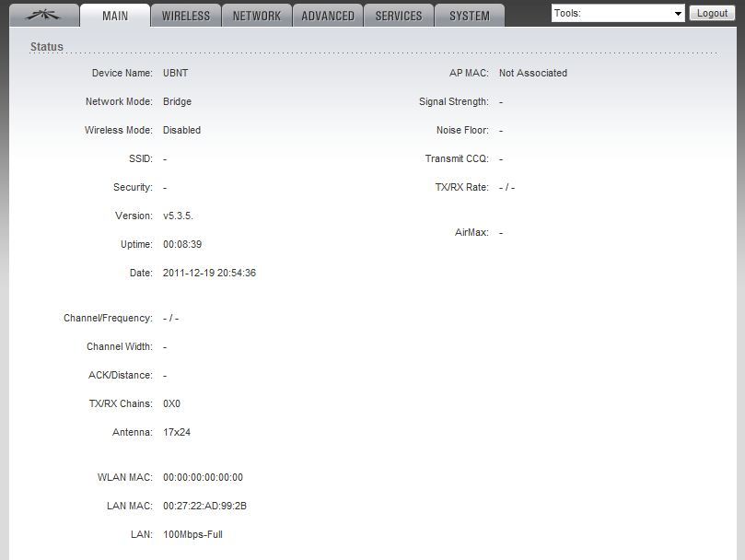The image size is (745, 560).
Task: Select the ADVANCED tab
Action: 328,16
